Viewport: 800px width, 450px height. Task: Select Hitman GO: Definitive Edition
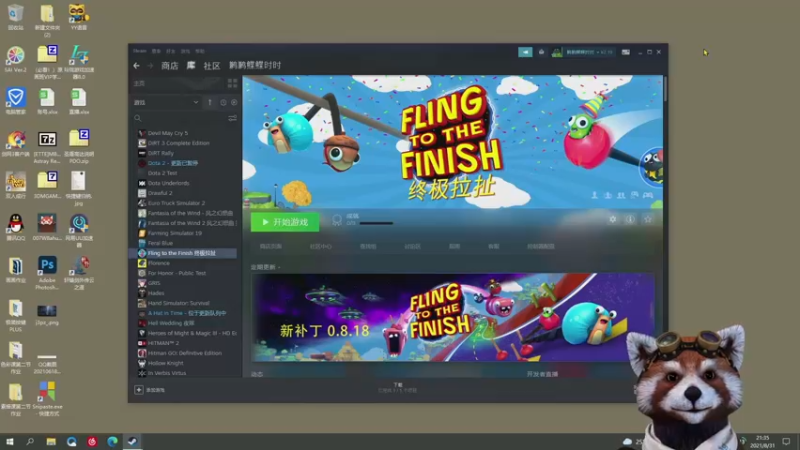click(x=185, y=353)
